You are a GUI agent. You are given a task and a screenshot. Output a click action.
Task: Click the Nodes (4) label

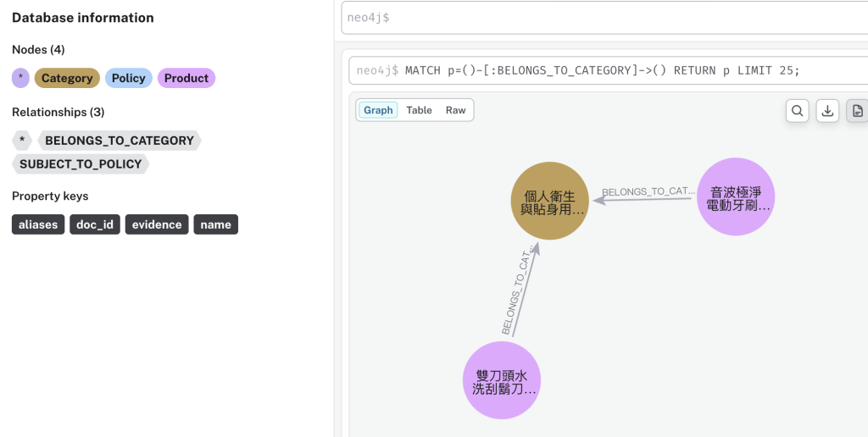(x=38, y=50)
